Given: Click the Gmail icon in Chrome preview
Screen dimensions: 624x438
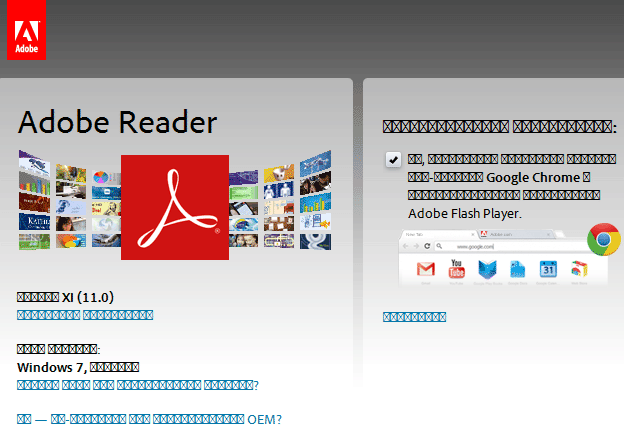Looking at the screenshot, I should (425, 269).
